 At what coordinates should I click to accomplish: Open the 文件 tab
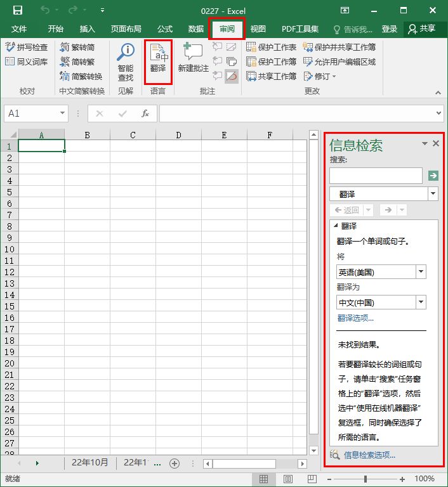[19, 29]
